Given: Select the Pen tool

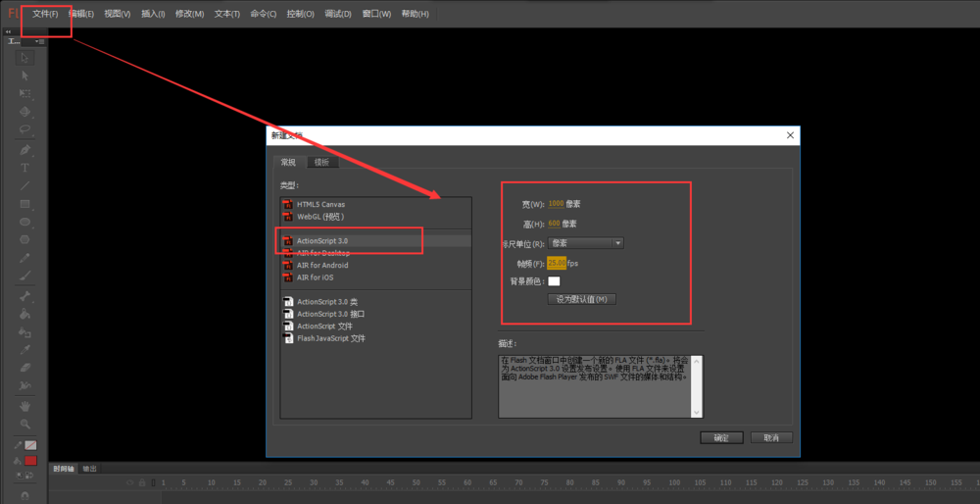Looking at the screenshot, I should [x=25, y=150].
